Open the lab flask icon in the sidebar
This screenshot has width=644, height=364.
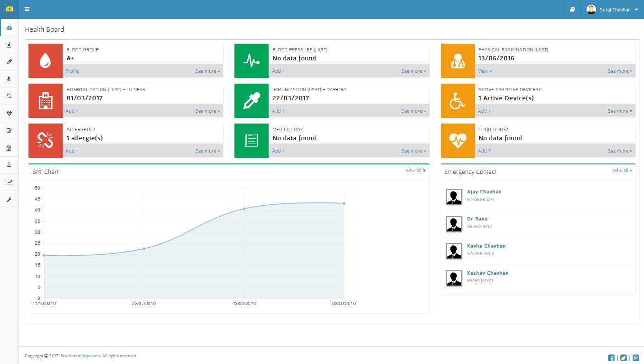[x=9, y=165]
